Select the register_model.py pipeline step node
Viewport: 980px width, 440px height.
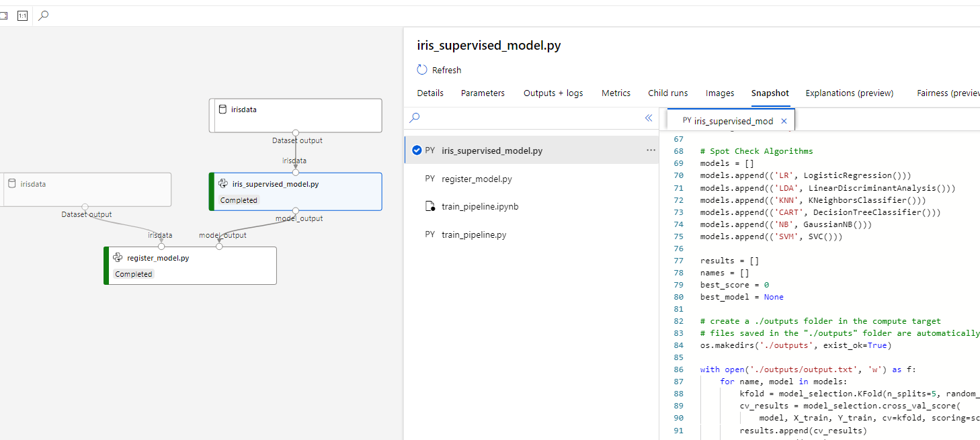[x=190, y=265]
